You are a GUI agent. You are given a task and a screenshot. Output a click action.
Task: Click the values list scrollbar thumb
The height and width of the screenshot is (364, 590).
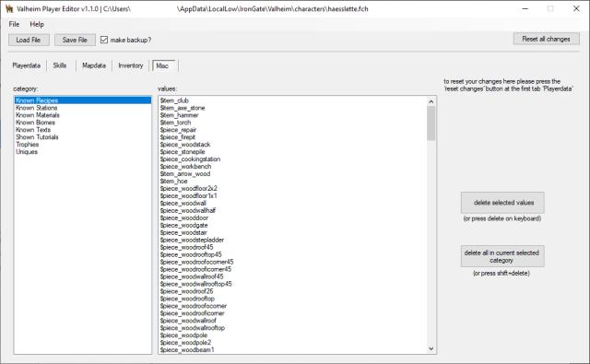pos(431,123)
